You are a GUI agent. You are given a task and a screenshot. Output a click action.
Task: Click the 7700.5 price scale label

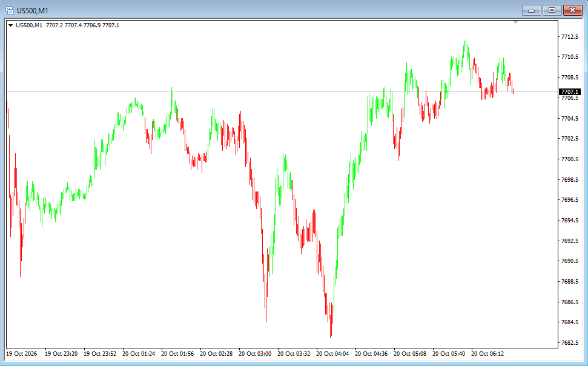(570, 159)
